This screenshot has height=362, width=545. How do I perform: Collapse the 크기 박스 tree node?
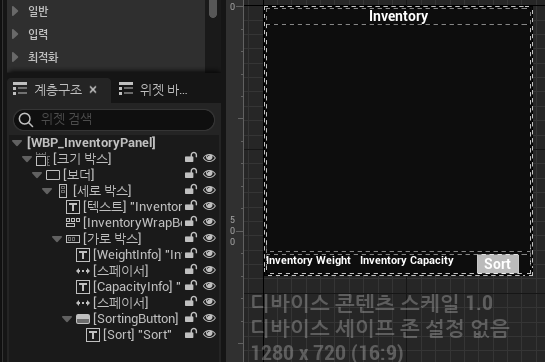point(27,159)
